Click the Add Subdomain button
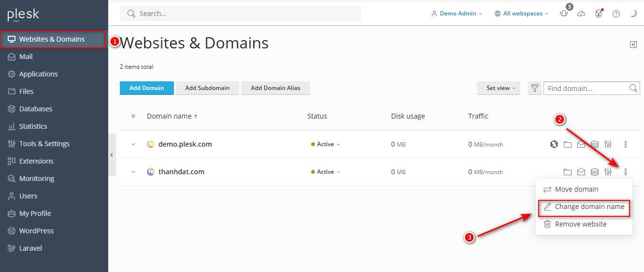 (207, 88)
